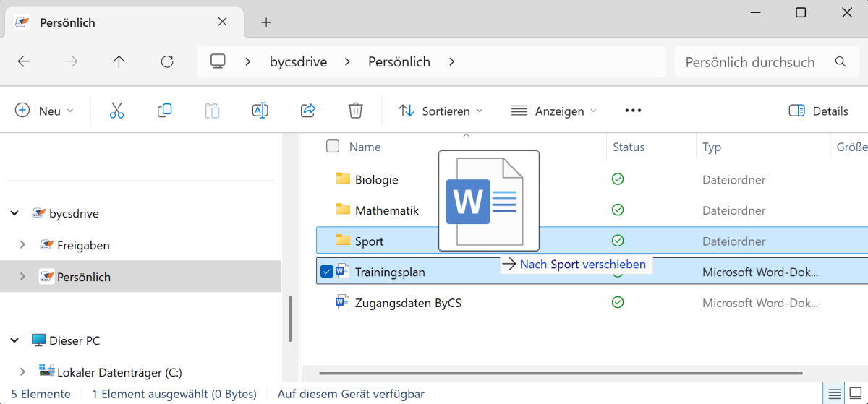Tick the select-all checkbox beside Name

333,147
